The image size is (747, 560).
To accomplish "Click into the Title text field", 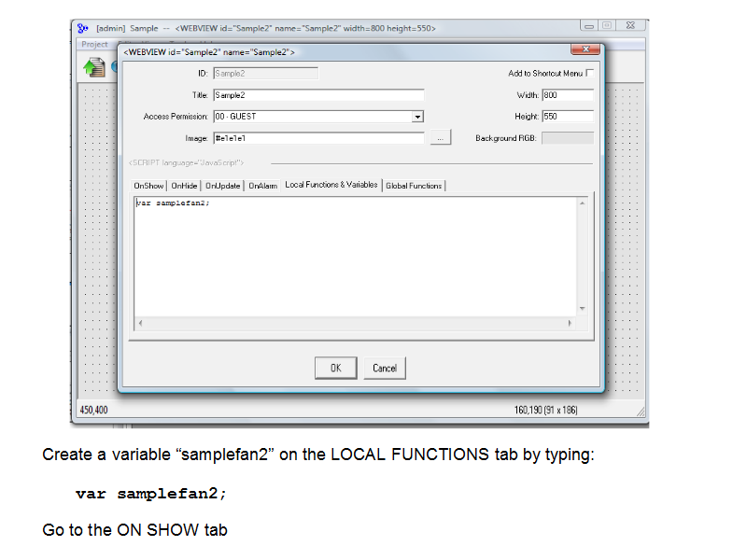I will (318, 95).
